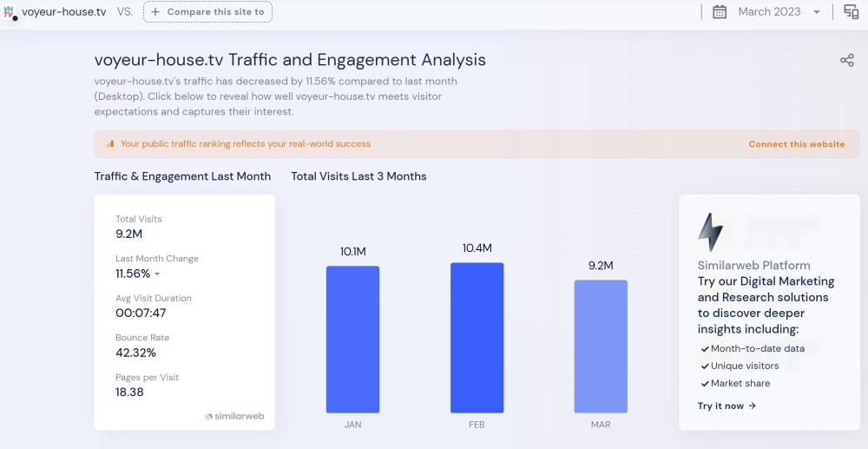This screenshot has width=868, height=449.
Task: Click the lightning bolt icon in promo card
Action: (710, 232)
